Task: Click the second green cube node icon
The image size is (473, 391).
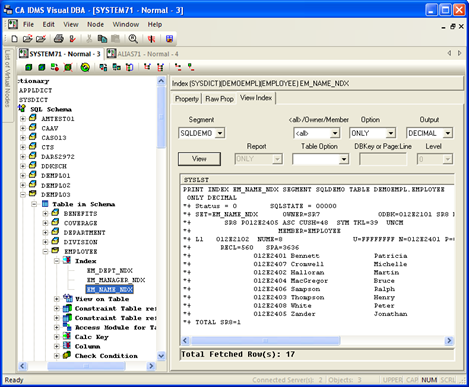Action: (x=42, y=68)
